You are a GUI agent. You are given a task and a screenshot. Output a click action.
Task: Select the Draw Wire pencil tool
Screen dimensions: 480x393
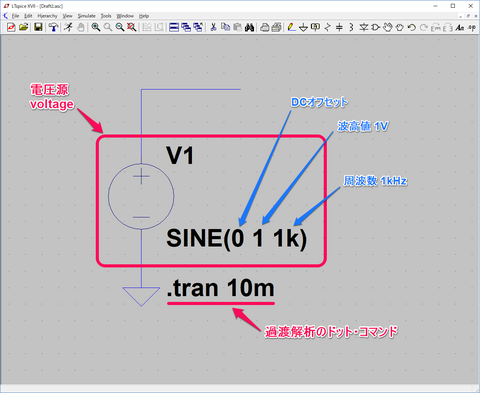coord(291,27)
